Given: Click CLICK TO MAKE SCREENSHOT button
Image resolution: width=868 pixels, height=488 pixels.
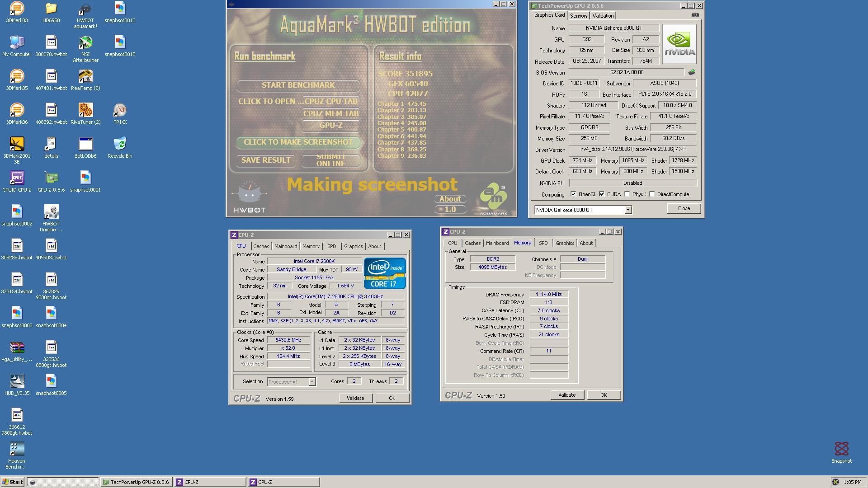Looking at the screenshot, I should tap(298, 142).
